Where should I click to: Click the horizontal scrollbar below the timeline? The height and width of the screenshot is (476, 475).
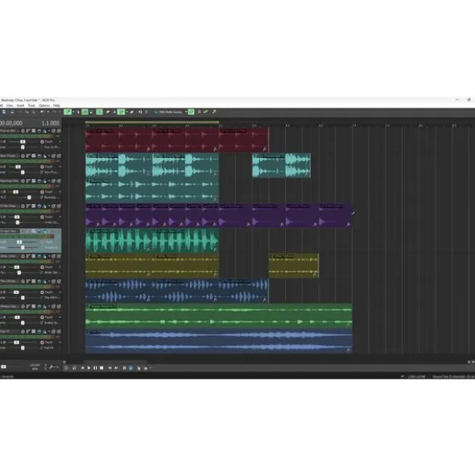click(x=115, y=362)
